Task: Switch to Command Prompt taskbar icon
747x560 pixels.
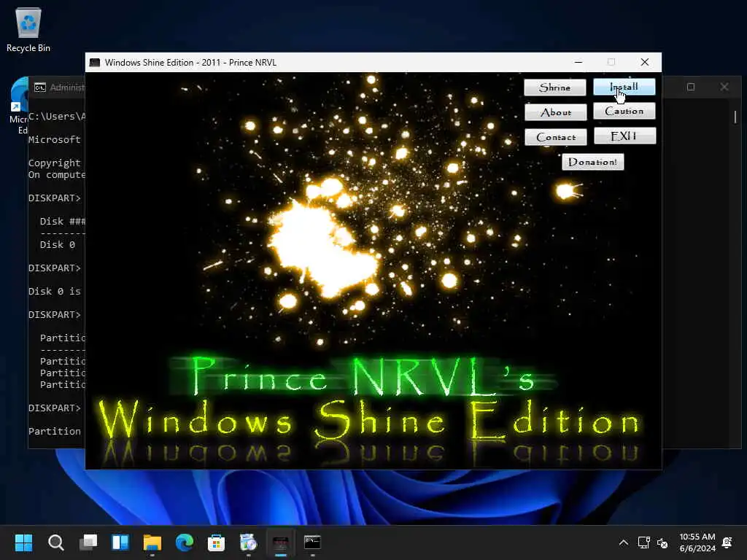Action: point(312,542)
